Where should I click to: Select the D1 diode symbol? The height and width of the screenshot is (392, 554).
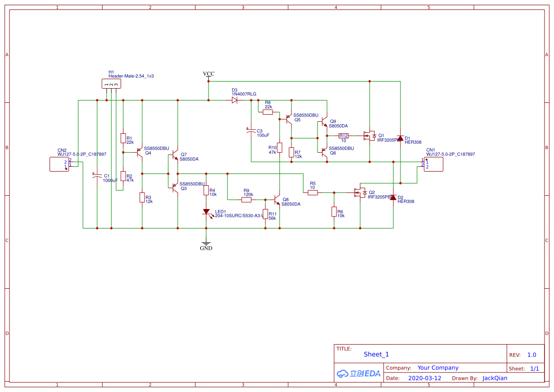pos(400,138)
